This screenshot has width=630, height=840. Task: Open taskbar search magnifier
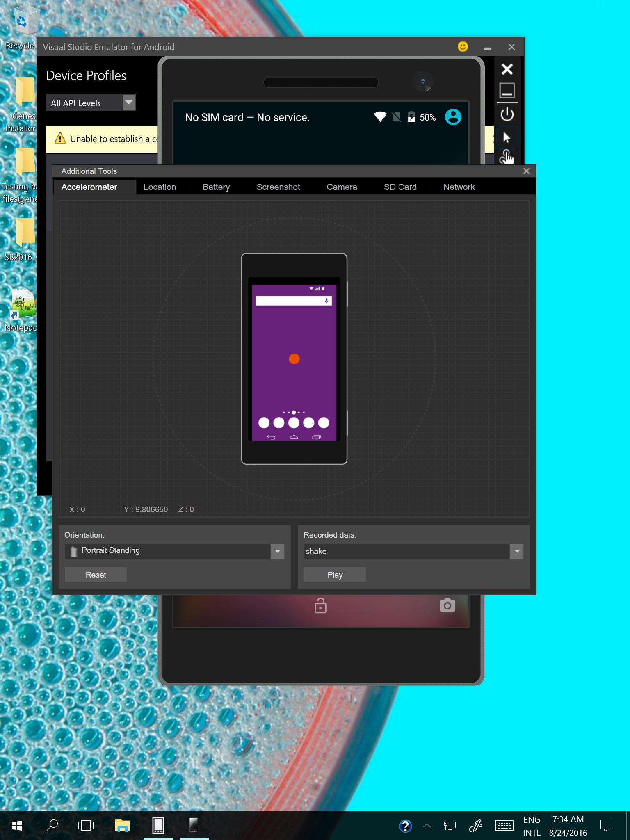pyautogui.click(x=52, y=825)
